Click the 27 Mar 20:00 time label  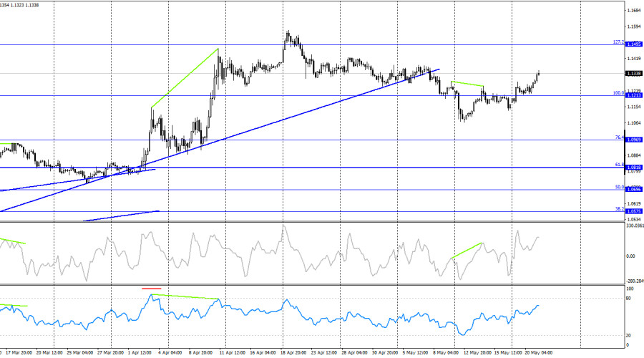point(110,353)
